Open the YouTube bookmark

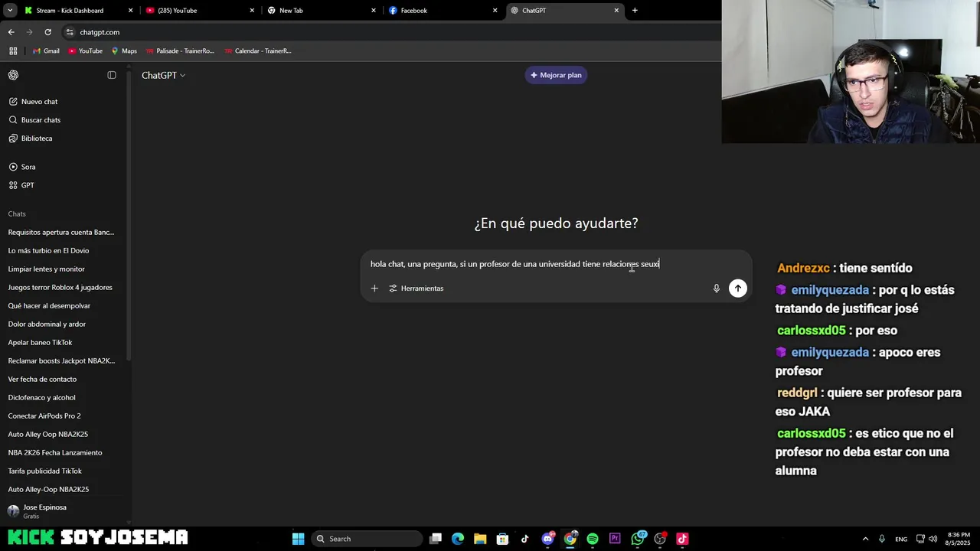[85, 51]
